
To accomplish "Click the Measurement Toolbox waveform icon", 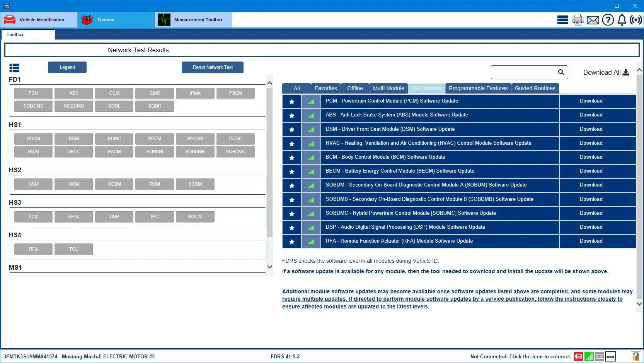I will (164, 20).
